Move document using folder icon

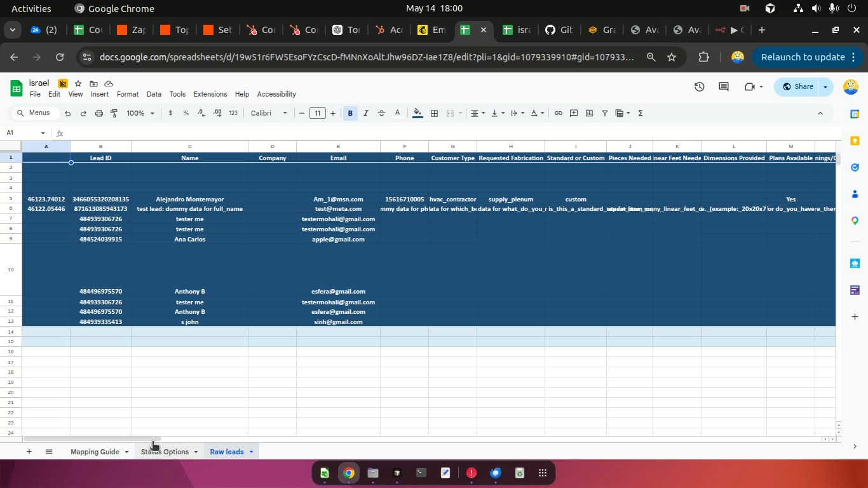click(x=93, y=83)
